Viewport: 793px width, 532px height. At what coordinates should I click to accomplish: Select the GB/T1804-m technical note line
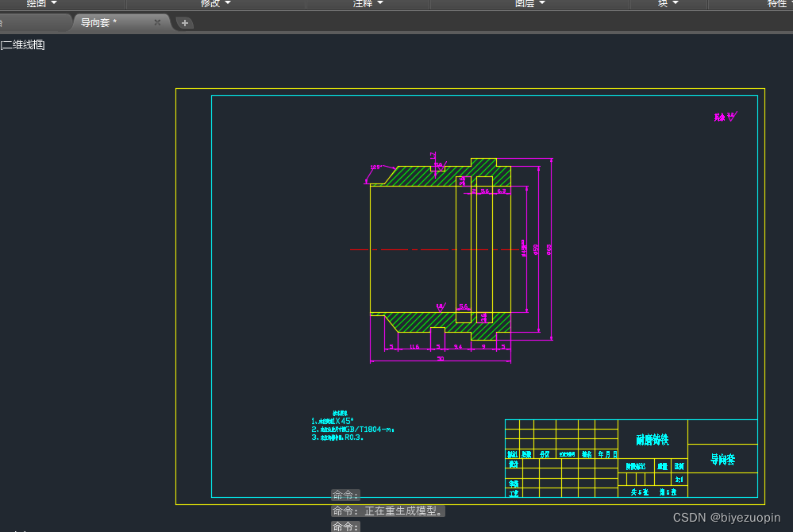(353, 430)
